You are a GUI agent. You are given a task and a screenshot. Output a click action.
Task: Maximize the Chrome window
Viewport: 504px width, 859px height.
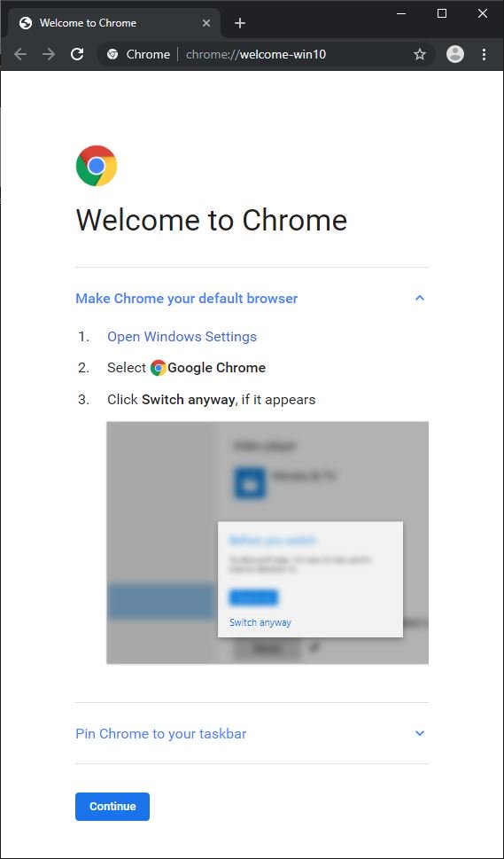[x=442, y=13]
